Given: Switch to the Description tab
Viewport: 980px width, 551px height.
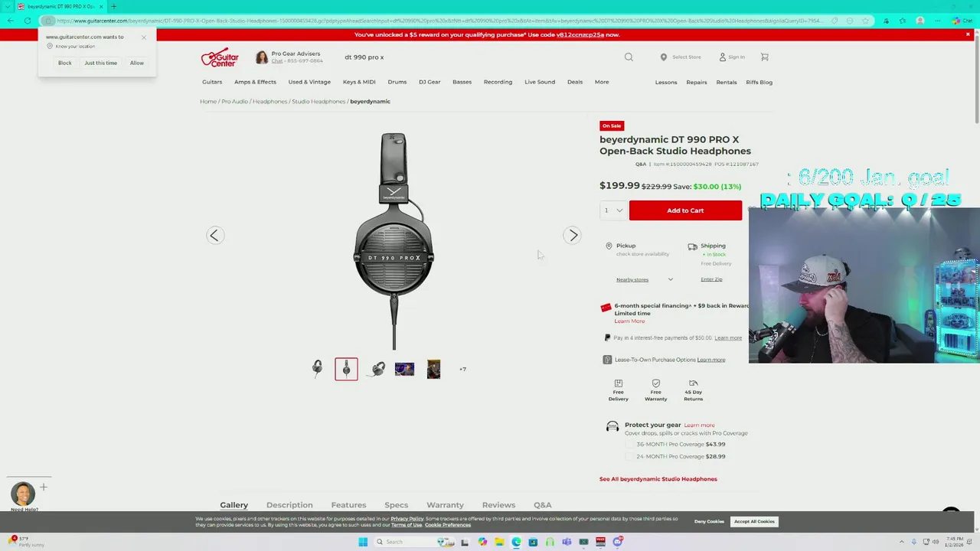Looking at the screenshot, I should click(289, 505).
